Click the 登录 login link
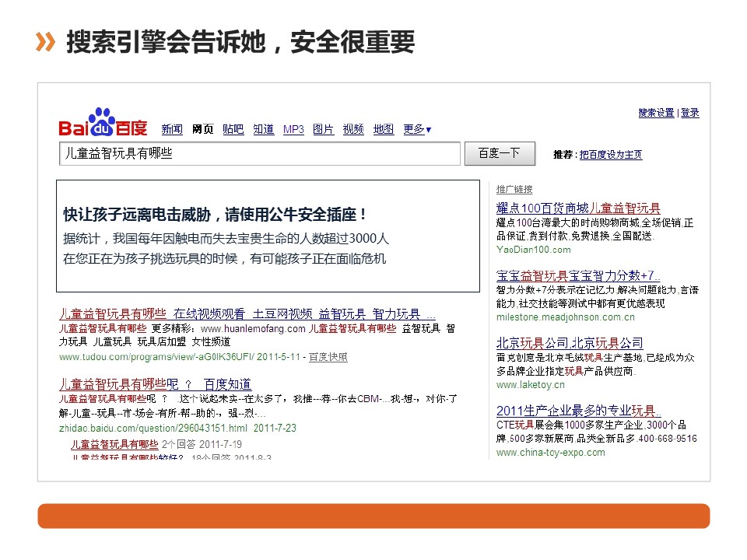 [x=689, y=114]
